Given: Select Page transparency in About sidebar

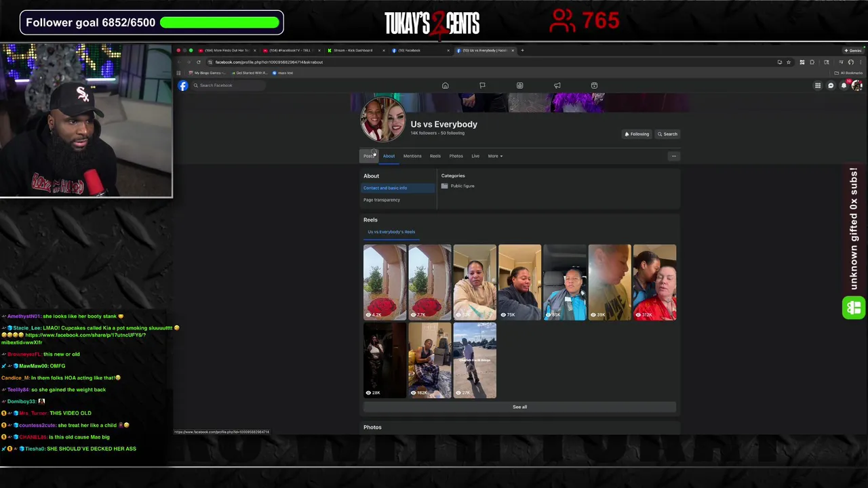Looking at the screenshot, I should pos(397,200).
